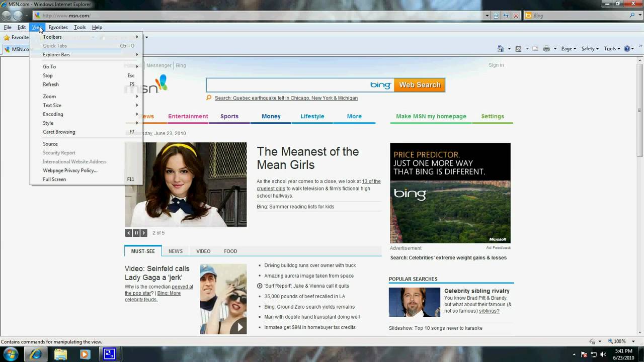Click the Read Mail envelope icon
This screenshot has width=644, height=362.
click(x=535, y=49)
